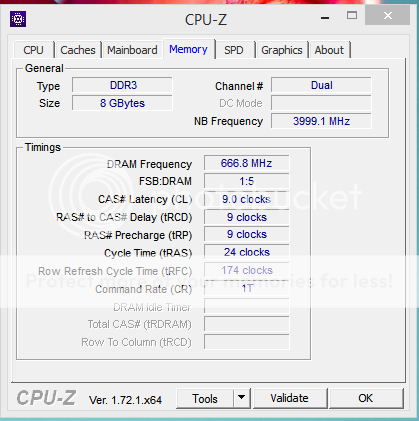Minimize the CPU-Z window
This screenshot has width=419, height=421.
[325, 17]
